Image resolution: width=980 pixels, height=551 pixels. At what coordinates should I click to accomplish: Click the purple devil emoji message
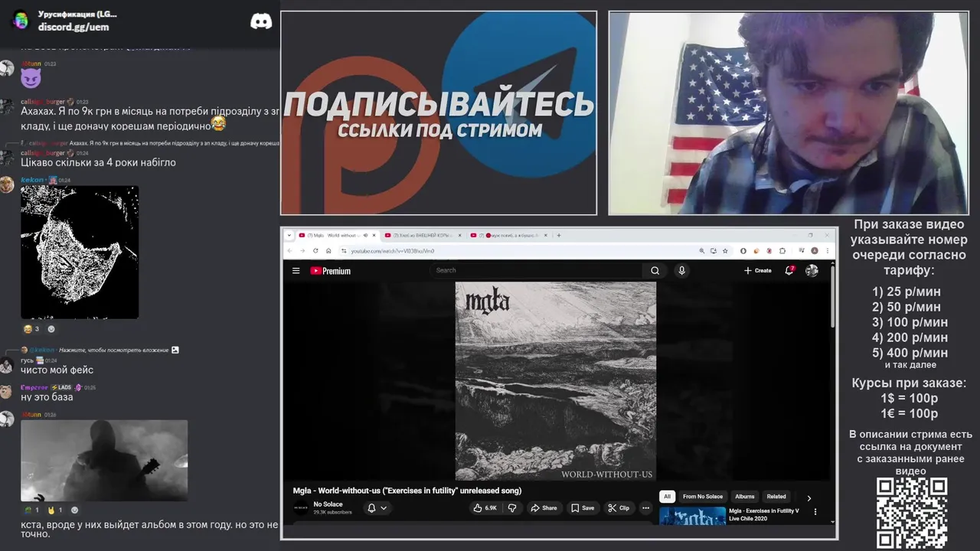coord(31,77)
